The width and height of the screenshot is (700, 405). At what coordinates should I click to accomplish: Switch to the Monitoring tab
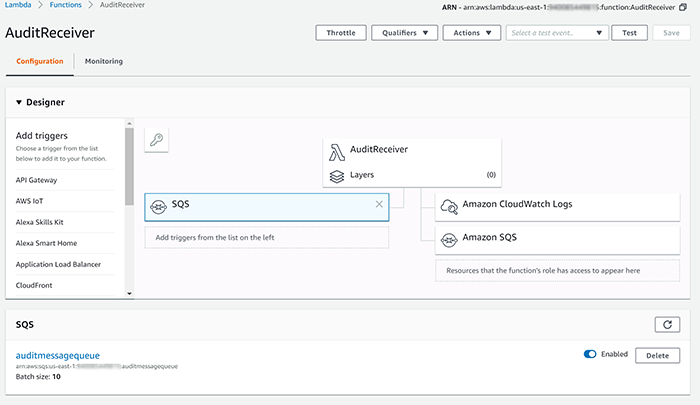[104, 61]
